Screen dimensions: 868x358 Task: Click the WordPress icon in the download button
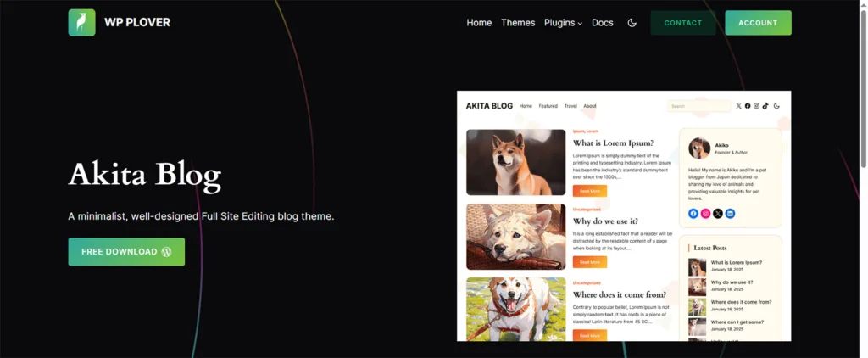[167, 252]
